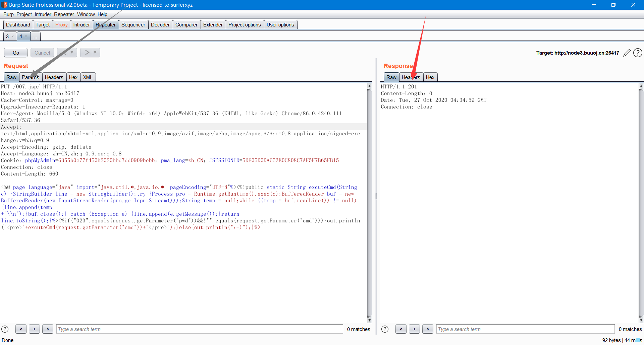The height and width of the screenshot is (345, 644).
Task: Click request scrollbar down arrow
Action: pyautogui.click(x=369, y=320)
